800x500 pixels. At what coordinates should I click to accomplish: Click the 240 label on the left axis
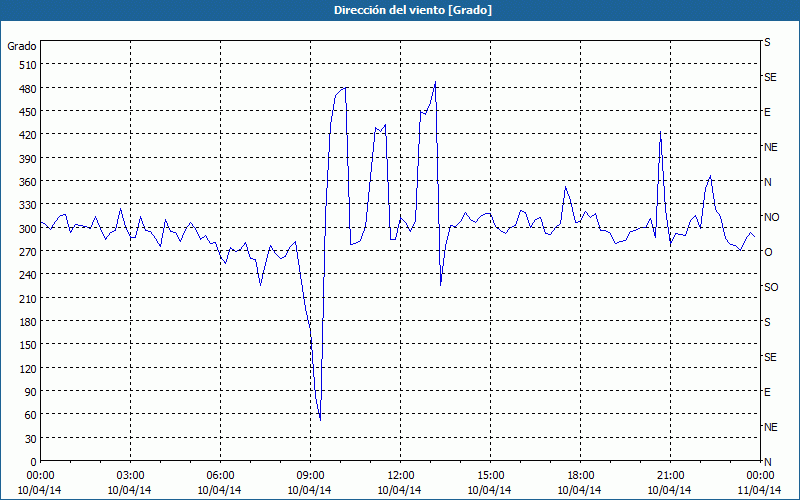[28, 275]
